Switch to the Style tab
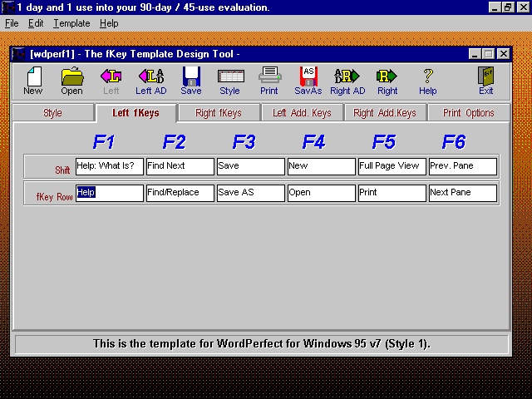The height and width of the screenshot is (399, 532). [52, 113]
